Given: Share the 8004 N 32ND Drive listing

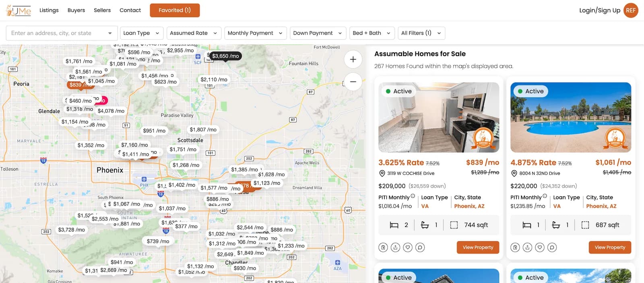Looking at the screenshot, I should pos(528,247).
